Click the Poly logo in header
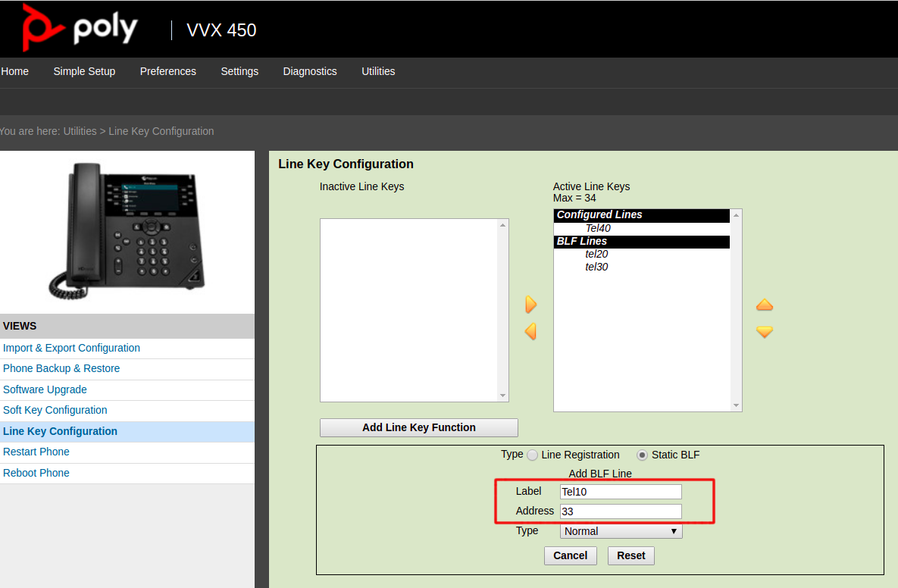 [80, 29]
